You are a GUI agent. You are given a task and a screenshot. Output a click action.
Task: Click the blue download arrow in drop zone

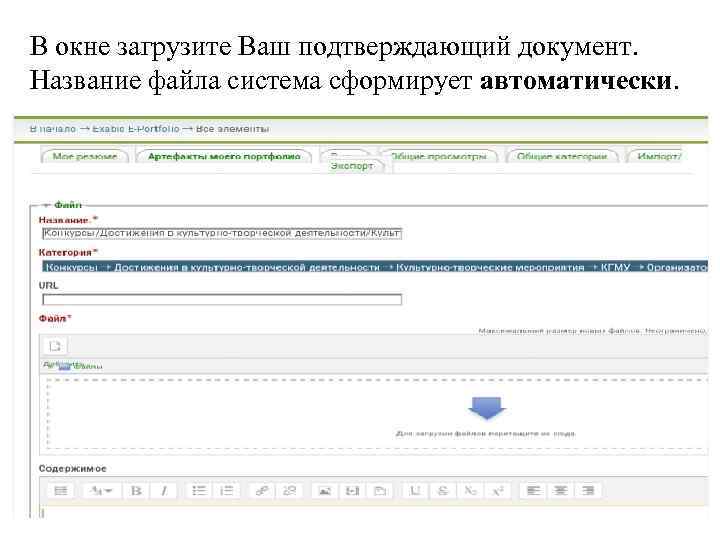[487, 408]
